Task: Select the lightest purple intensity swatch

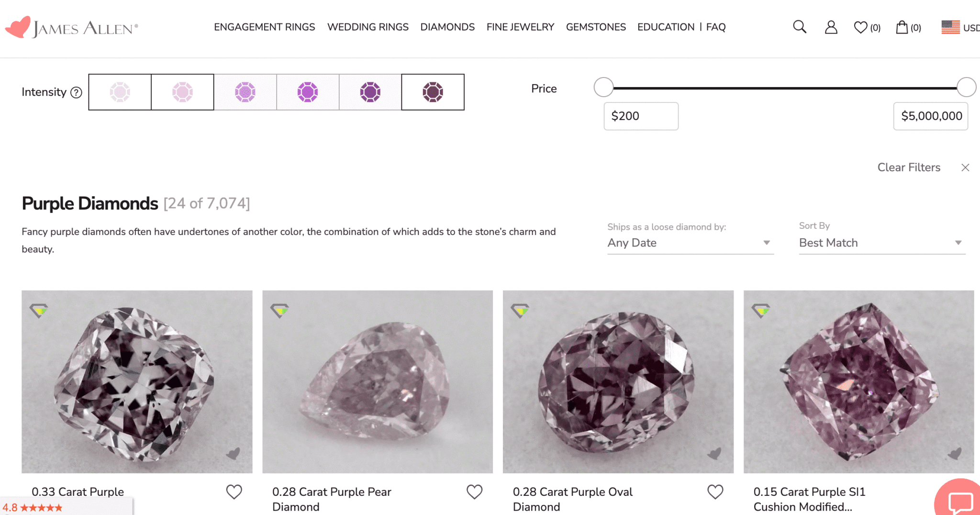Action: pyautogui.click(x=119, y=92)
